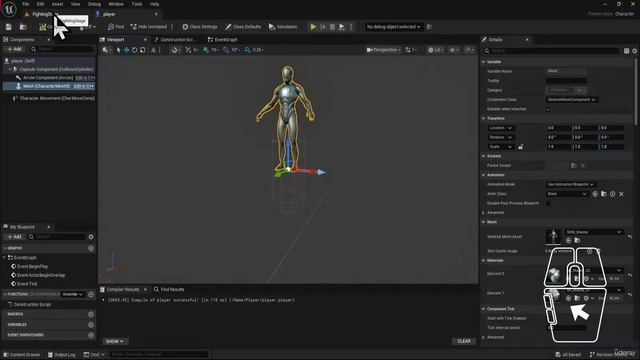This screenshot has height=360, width=640.
Task: Open the SHOW dropdown in Compiler Results
Action: 115,341
